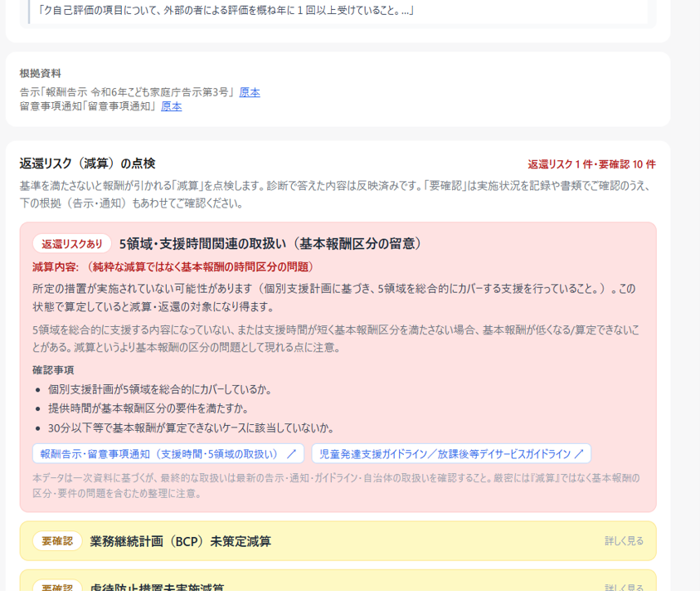Expand 詳しく見る for 虐待防止措置未実施減算

(624, 588)
